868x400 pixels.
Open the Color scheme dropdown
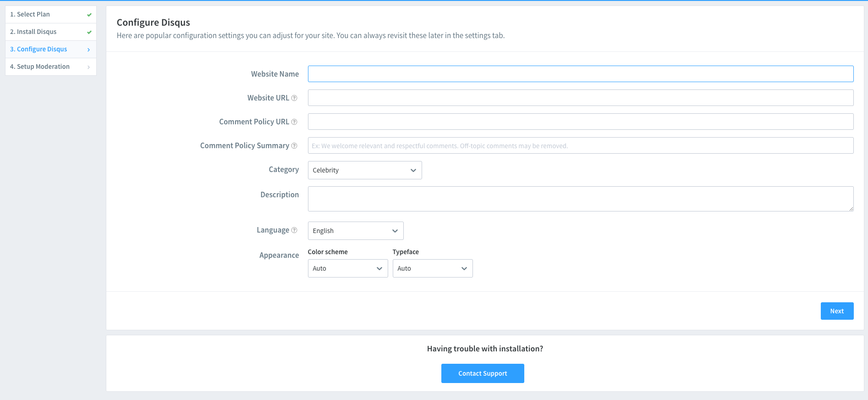(348, 268)
